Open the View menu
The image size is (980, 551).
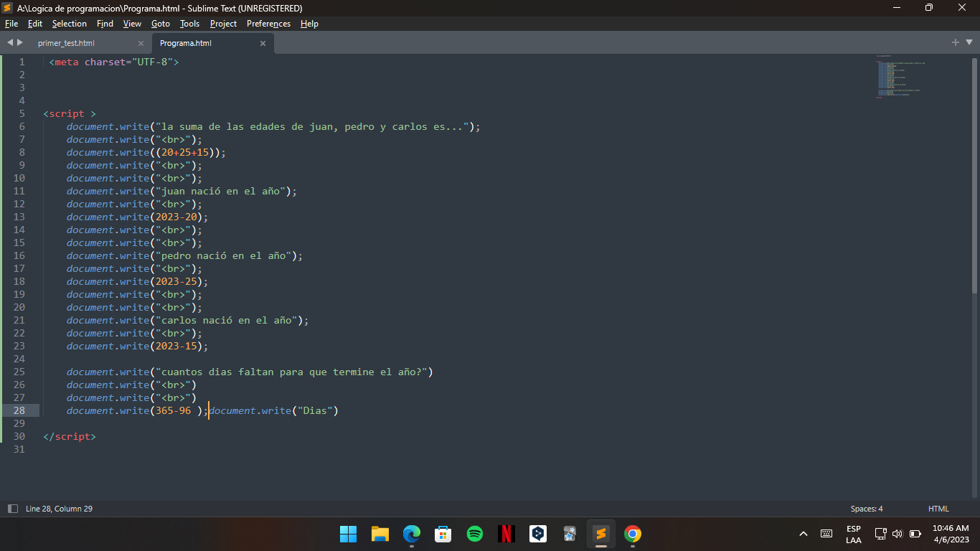pyautogui.click(x=132, y=24)
